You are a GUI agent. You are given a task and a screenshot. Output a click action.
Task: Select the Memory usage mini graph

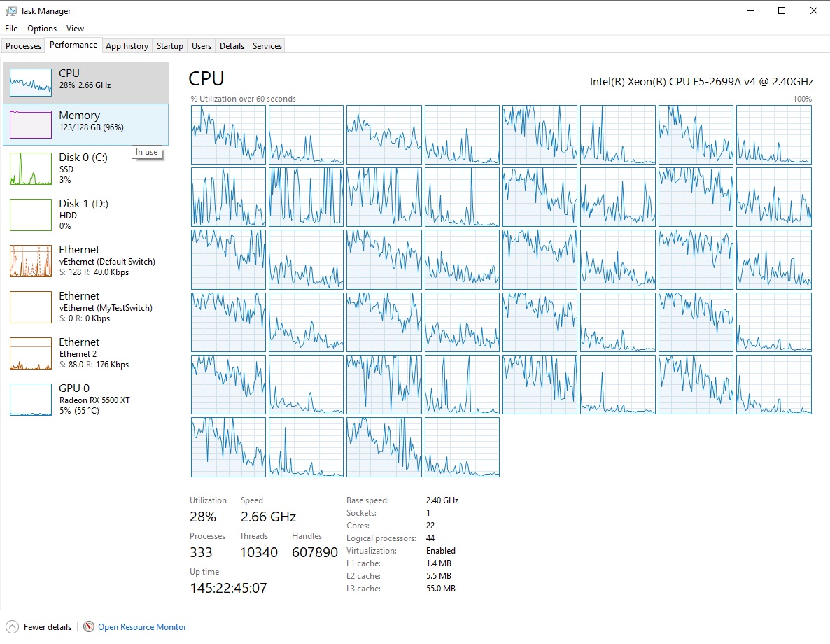pos(31,125)
